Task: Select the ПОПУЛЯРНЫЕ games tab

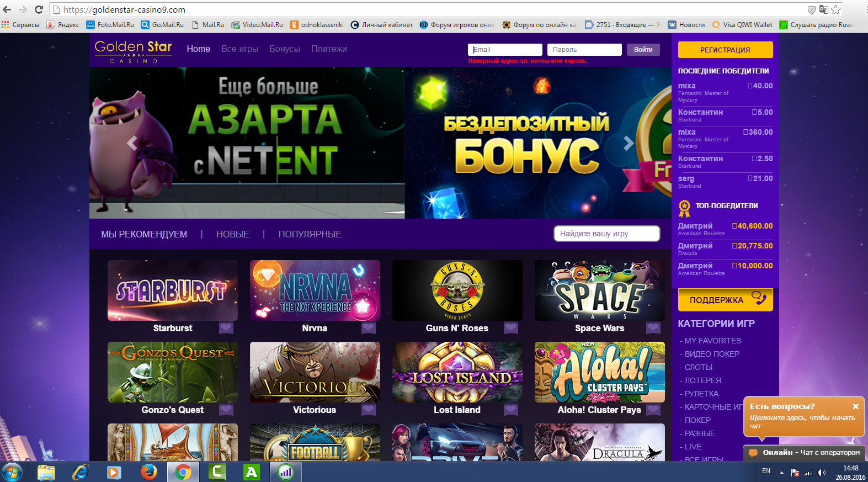Action: coord(310,234)
